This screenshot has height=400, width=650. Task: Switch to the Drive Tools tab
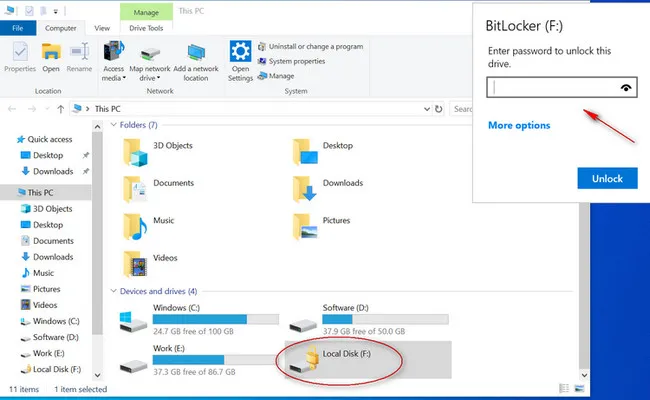point(146,28)
